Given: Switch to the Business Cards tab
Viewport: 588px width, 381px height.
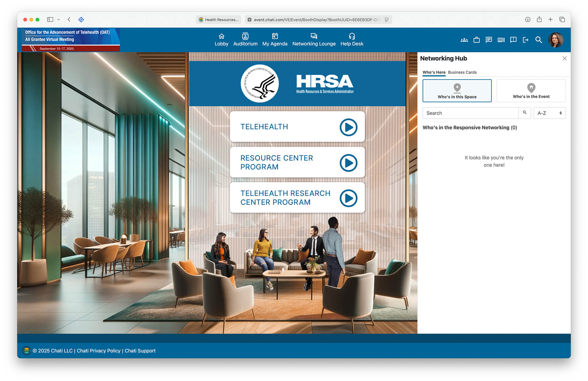Looking at the screenshot, I should coord(462,72).
